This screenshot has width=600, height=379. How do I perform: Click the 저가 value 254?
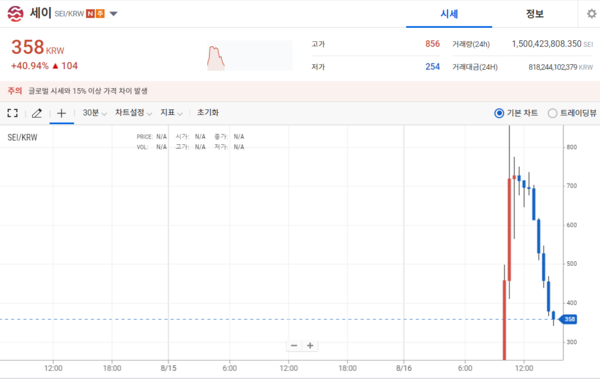[x=432, y=67]
